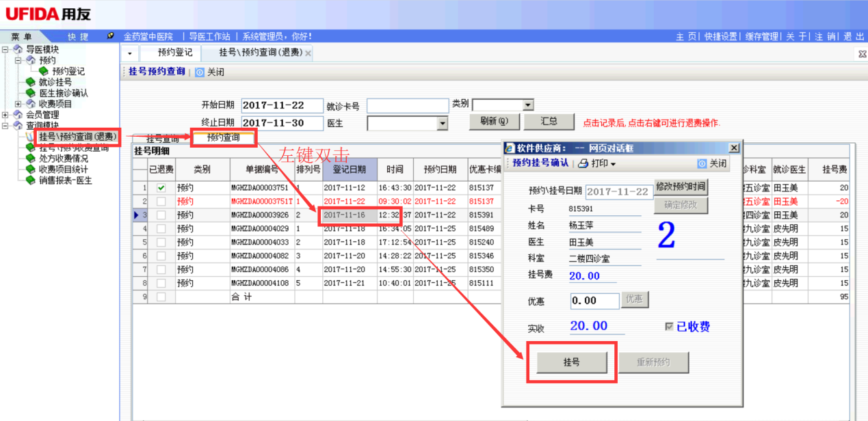Click green book icon beside 收费项目统计
Viewport: 868px width, 421px height.
31,169
